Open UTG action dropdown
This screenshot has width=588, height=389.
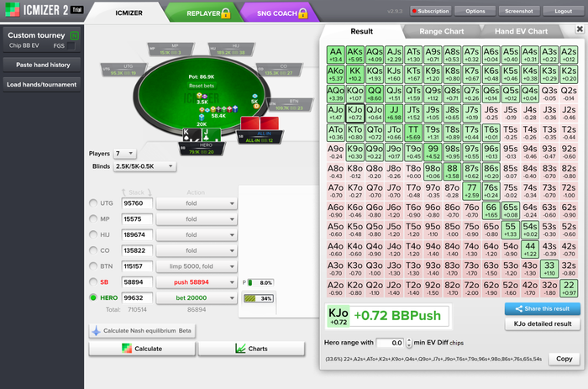click(197, 203)
